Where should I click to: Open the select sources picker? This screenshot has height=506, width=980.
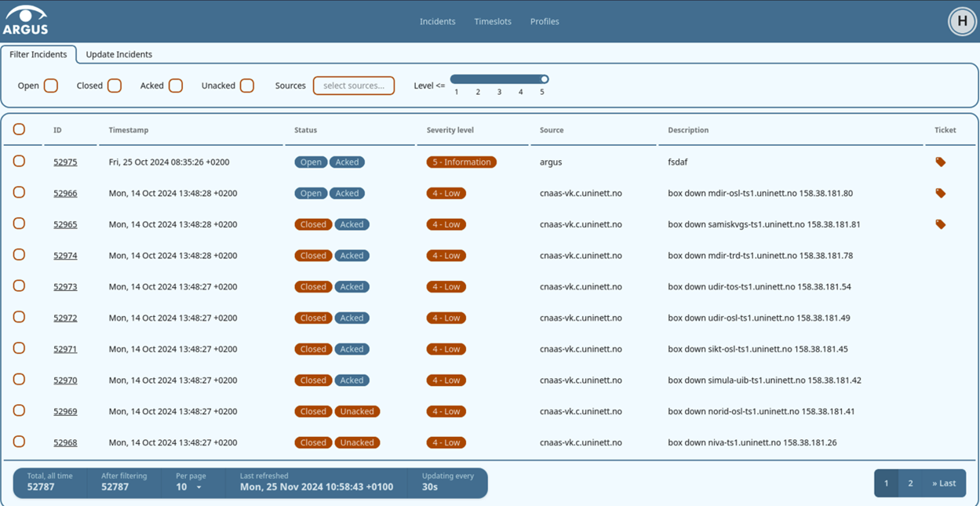click(353, 86)
